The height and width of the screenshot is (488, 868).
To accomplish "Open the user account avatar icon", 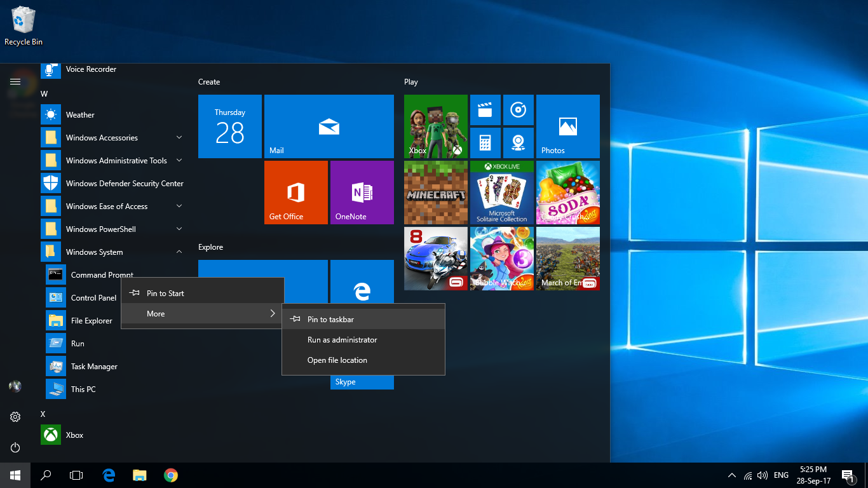I will click(15, 386).
